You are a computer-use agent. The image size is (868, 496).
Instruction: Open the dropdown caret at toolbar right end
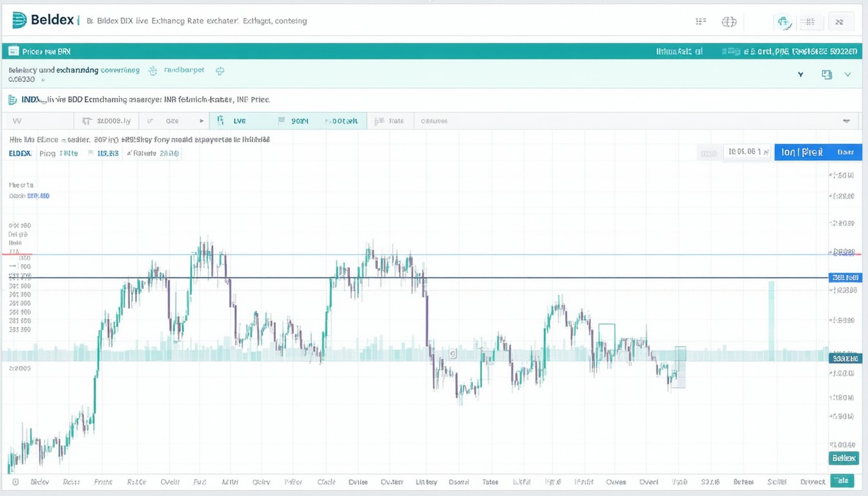click(x=847, y=121)
